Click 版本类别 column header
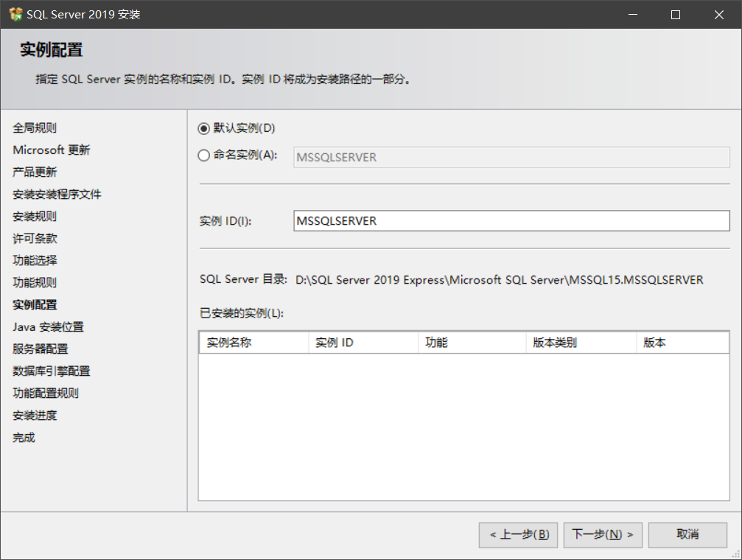The height and width of the screenshot is (560, 742). click(581, 342)
